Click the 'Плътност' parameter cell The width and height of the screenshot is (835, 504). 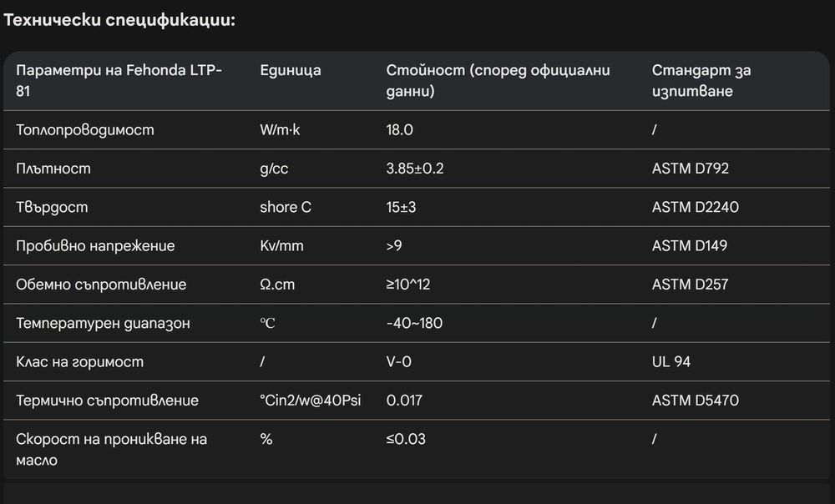53,169
